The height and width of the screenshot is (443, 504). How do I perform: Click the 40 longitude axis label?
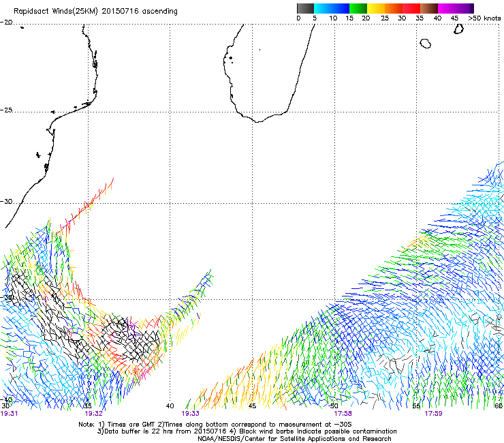[170, 406]
